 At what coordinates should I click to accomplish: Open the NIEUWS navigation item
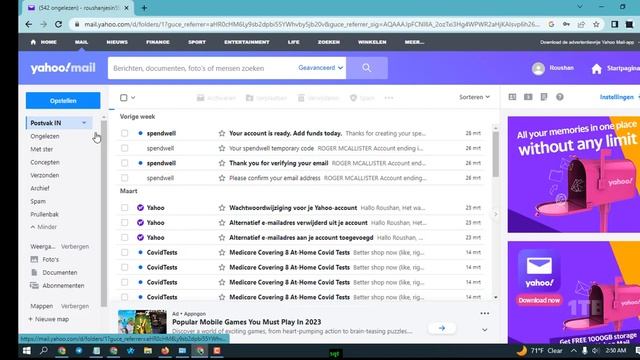tap(117, 42)
